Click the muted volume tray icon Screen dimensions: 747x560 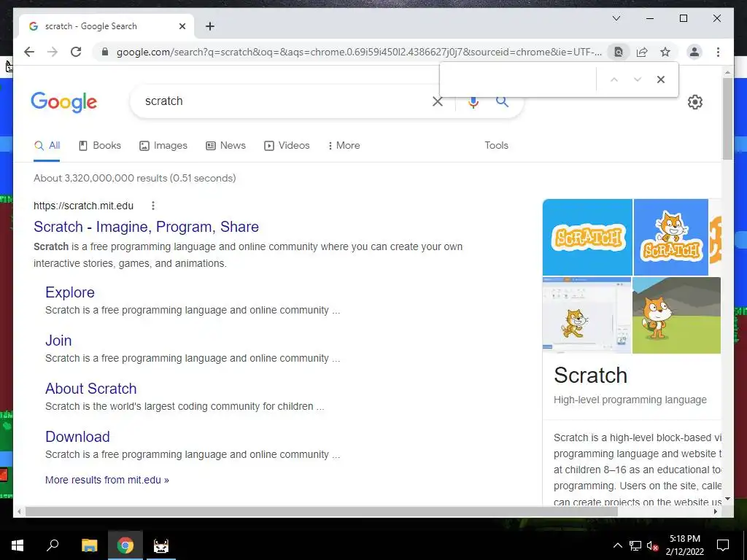(x=652, y=545)
